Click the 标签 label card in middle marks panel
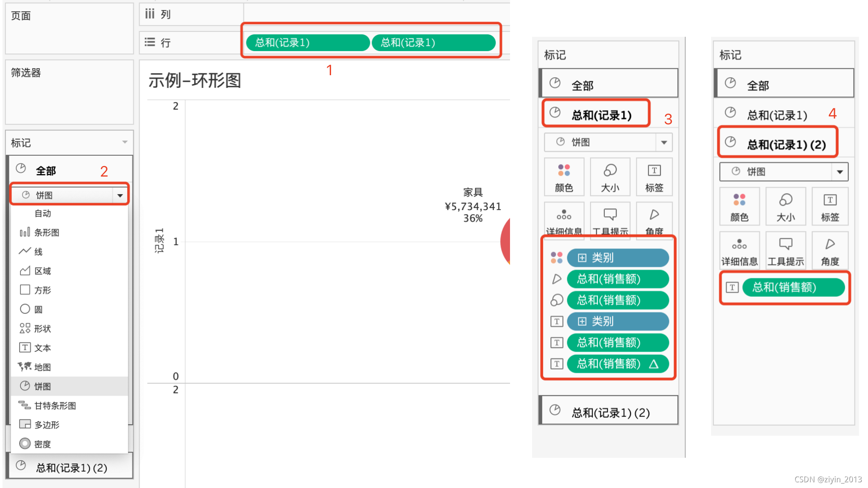Image resolution: width=868 pixels, height=488 pixels. point(654,177)
